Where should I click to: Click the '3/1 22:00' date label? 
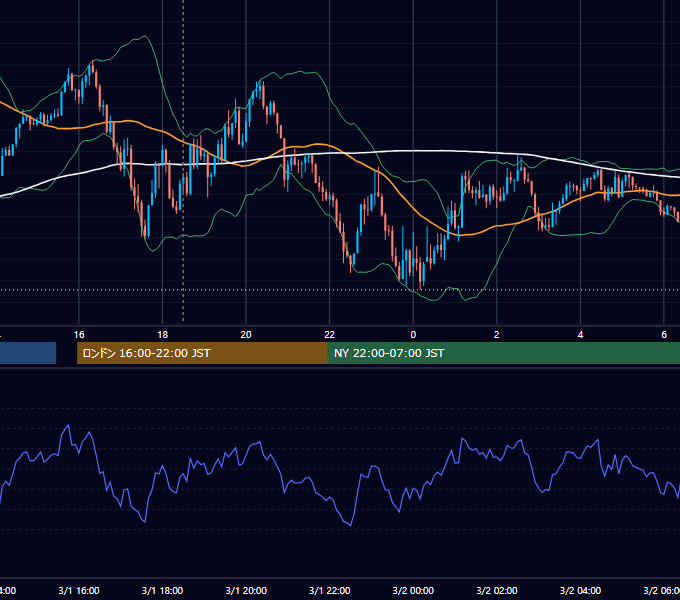330,590
